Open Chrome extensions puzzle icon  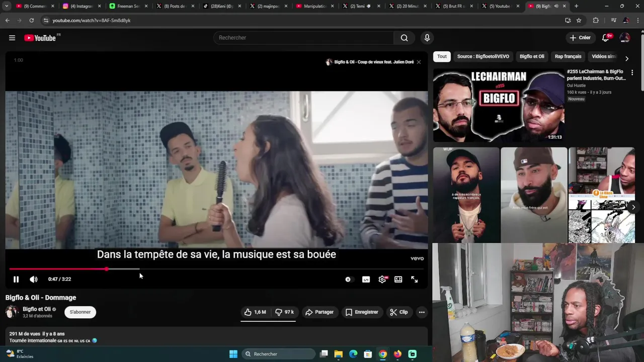click(x=596, y=20)
